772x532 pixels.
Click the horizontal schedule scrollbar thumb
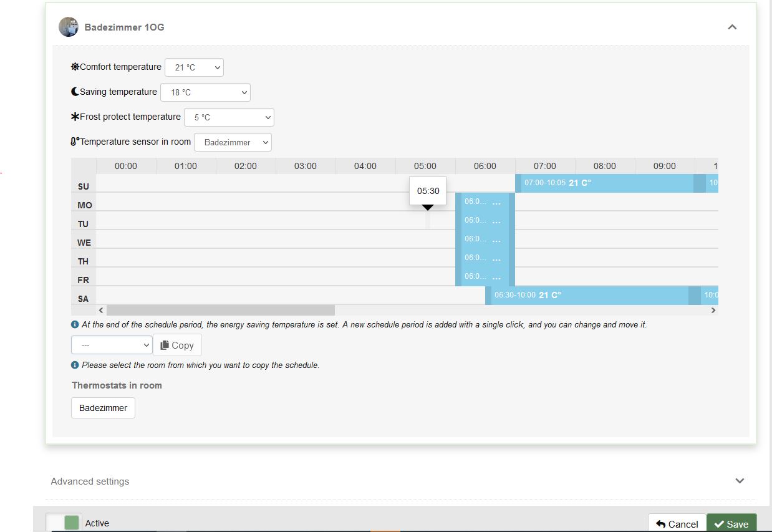coord(220,310)
